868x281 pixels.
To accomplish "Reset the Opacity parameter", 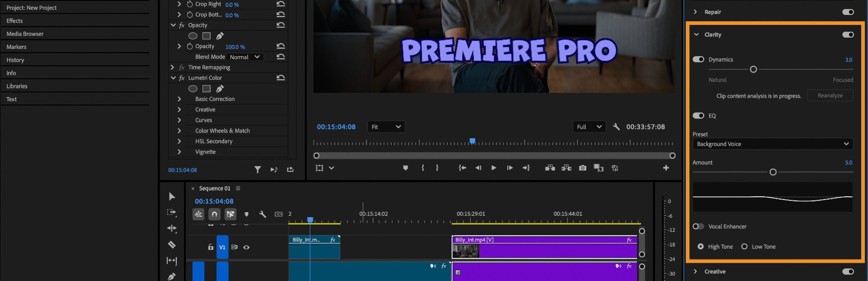I will (x=281, y=46).
